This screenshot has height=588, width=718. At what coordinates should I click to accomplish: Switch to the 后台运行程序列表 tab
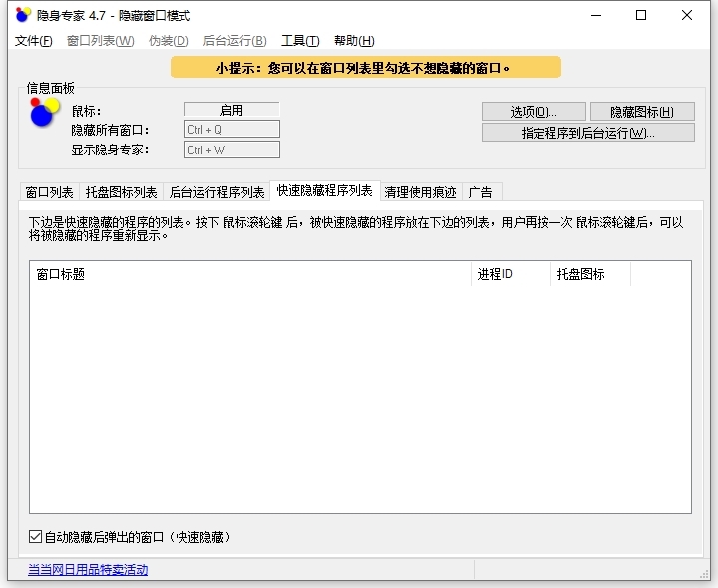click(217, 192)
